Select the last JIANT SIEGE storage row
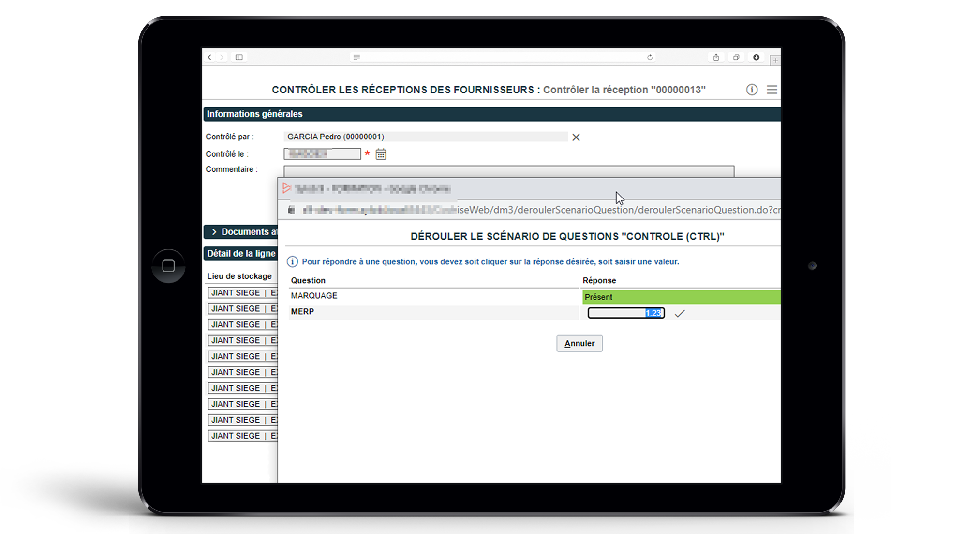 pos(243,436)
